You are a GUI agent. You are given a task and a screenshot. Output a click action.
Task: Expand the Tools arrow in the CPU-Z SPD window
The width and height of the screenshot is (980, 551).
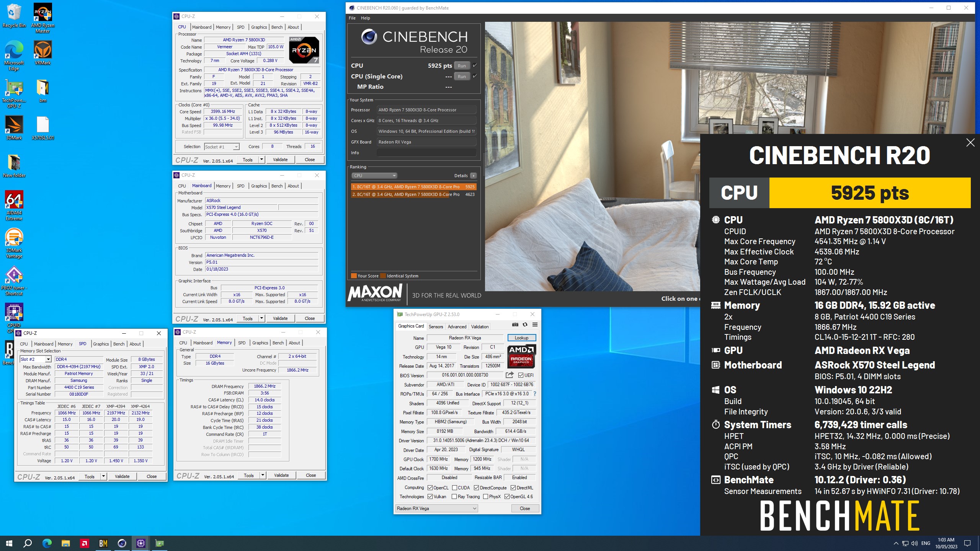(x=103, y=476)
